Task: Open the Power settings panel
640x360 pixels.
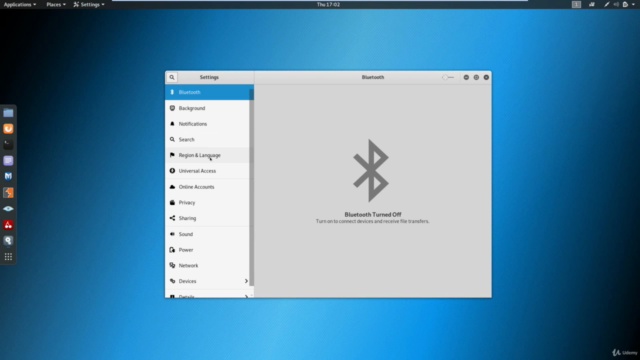Action: click(x=208, y=249)
